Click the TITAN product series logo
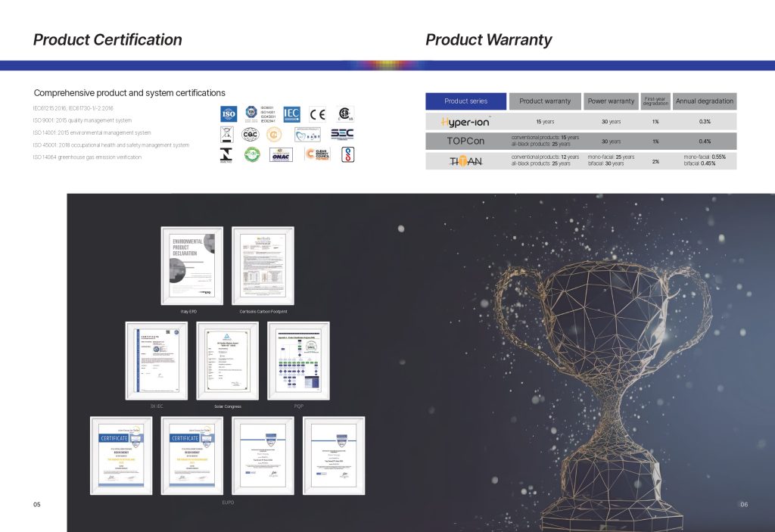The image size is (775, 532). click(465, 161)
